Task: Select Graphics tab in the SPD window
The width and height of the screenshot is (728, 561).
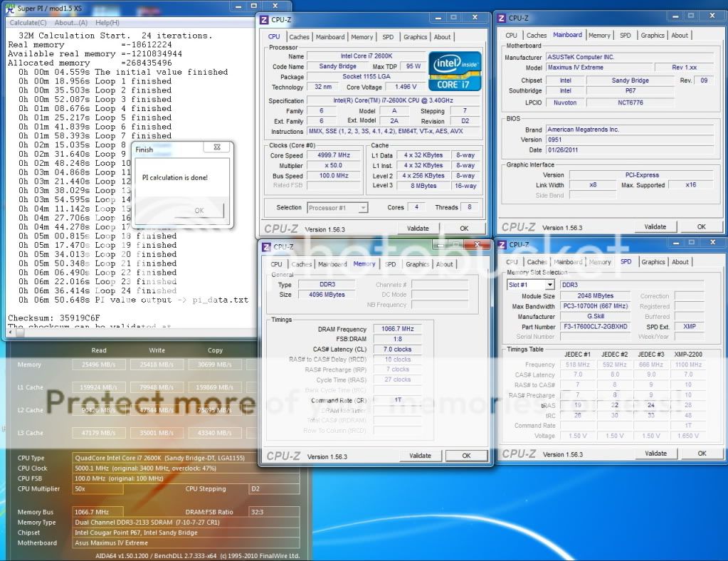Action: click(653, 262)
